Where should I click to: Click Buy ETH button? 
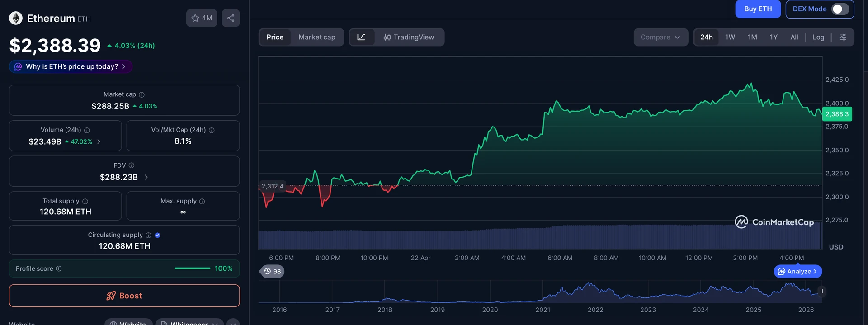[758, 9]
